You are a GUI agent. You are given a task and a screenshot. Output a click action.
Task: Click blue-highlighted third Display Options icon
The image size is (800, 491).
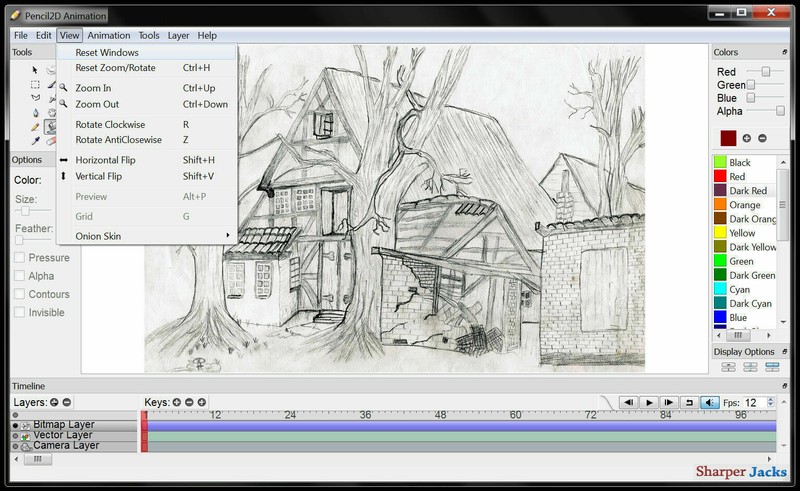772,367
